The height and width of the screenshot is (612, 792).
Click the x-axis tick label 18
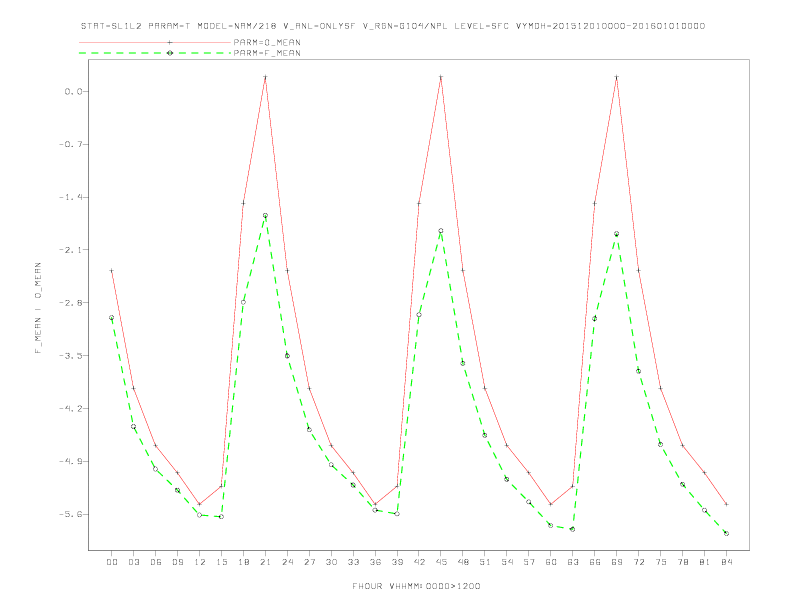click(x=243, y=562)
